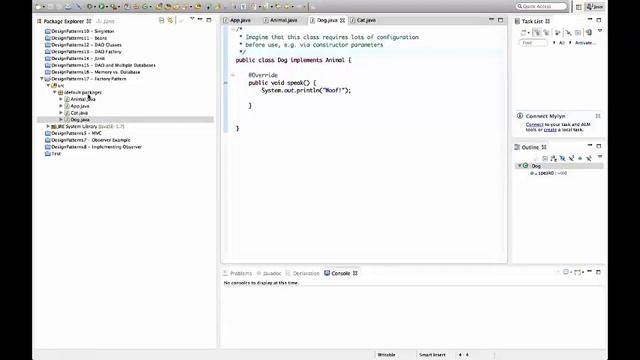Select the speak() method in Outline
The image size is (640, 360).
coord(549,173)
